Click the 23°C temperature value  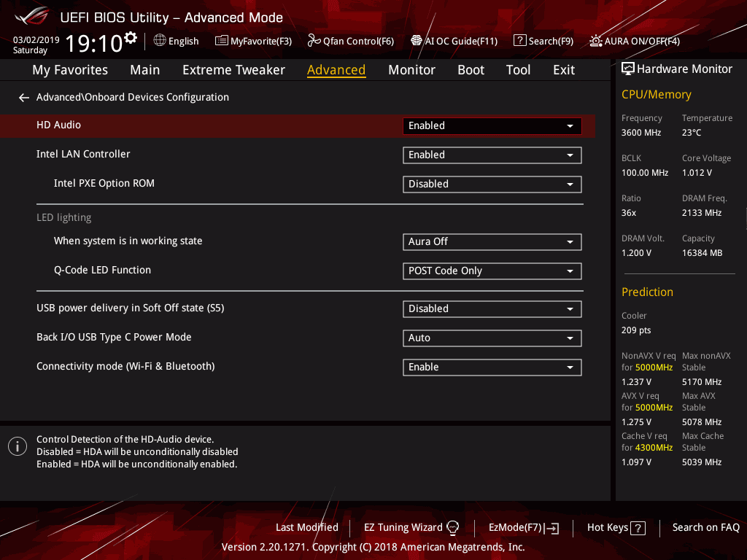pyautogui.click(x=692, y=133)
